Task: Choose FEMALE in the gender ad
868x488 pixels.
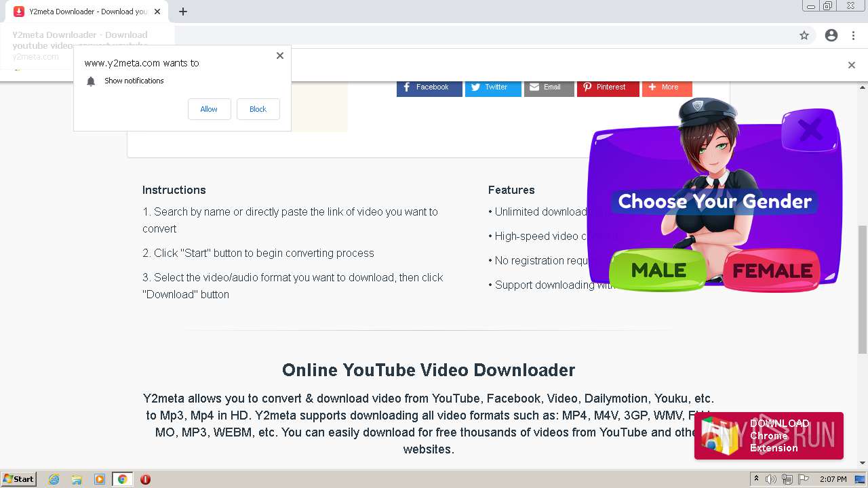Action: click(772, 271)
